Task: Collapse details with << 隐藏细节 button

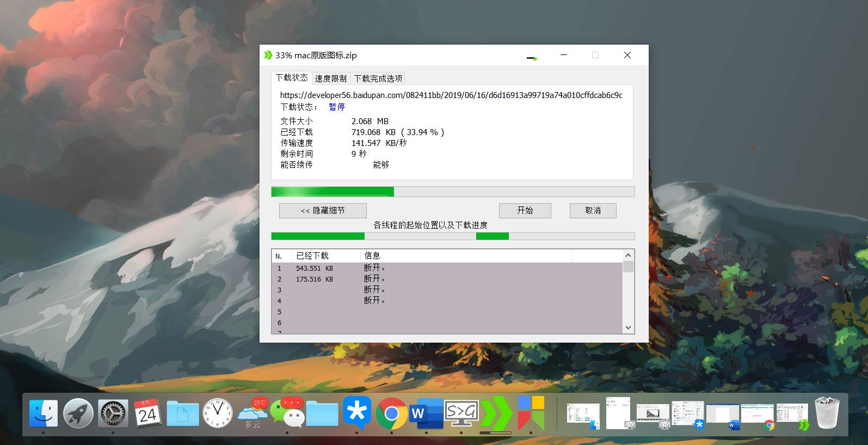Action: point(323,210)
